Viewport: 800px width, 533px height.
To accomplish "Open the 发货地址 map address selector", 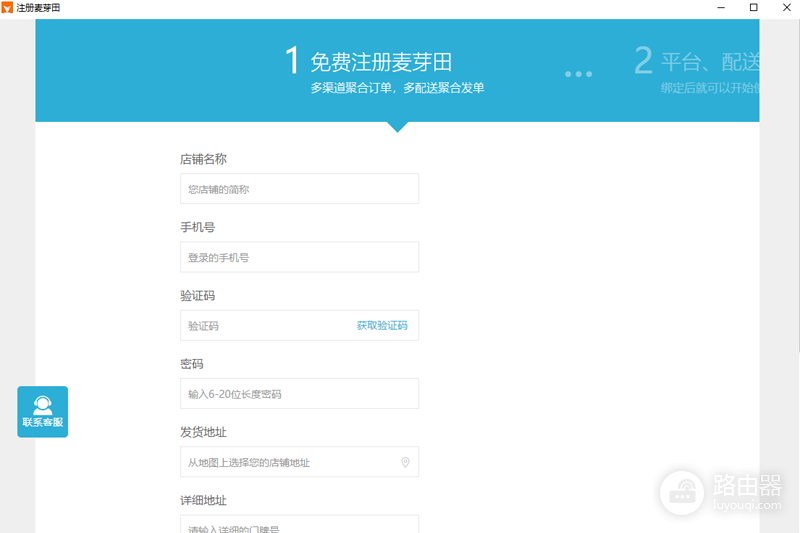I will 299,462.
